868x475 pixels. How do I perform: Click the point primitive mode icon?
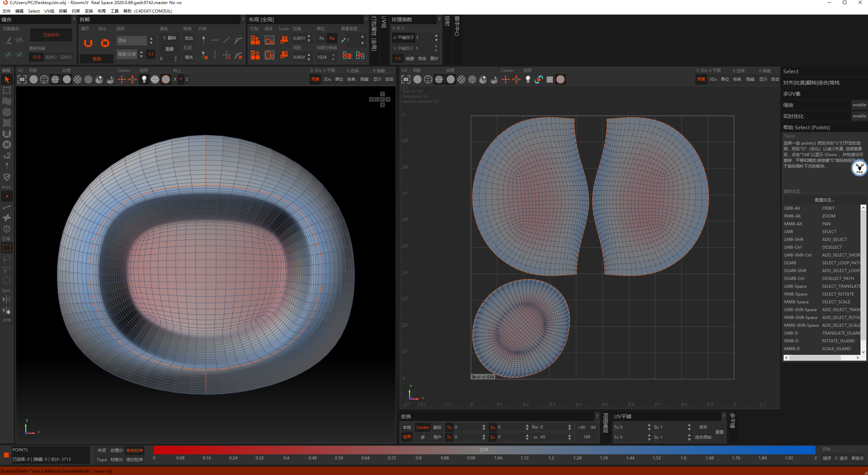(x=7, y=196)
